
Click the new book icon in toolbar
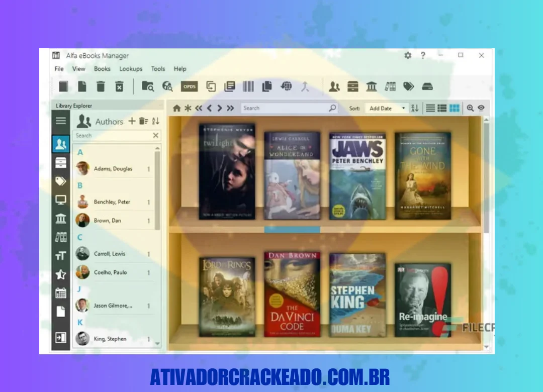point(63,86)
